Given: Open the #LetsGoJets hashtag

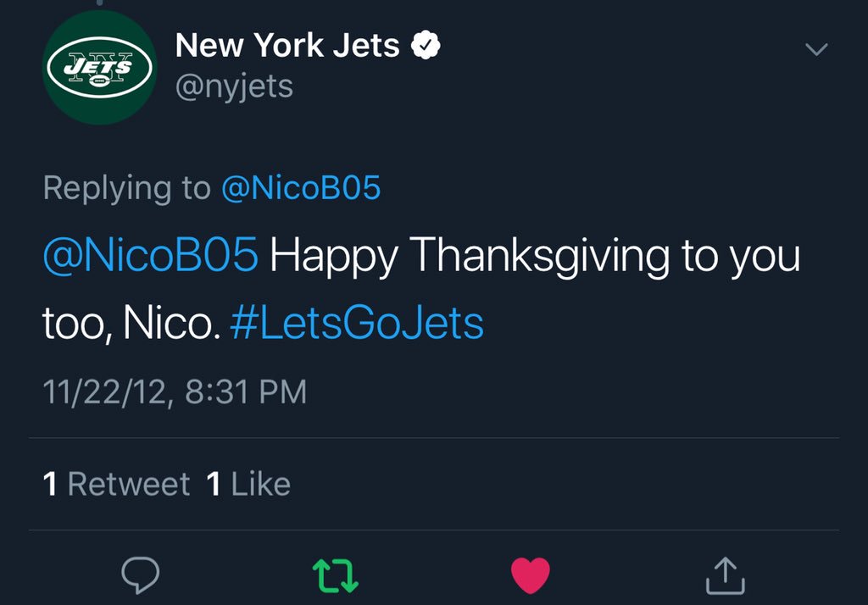Looking at the screenshot, I should coord(357,323).
